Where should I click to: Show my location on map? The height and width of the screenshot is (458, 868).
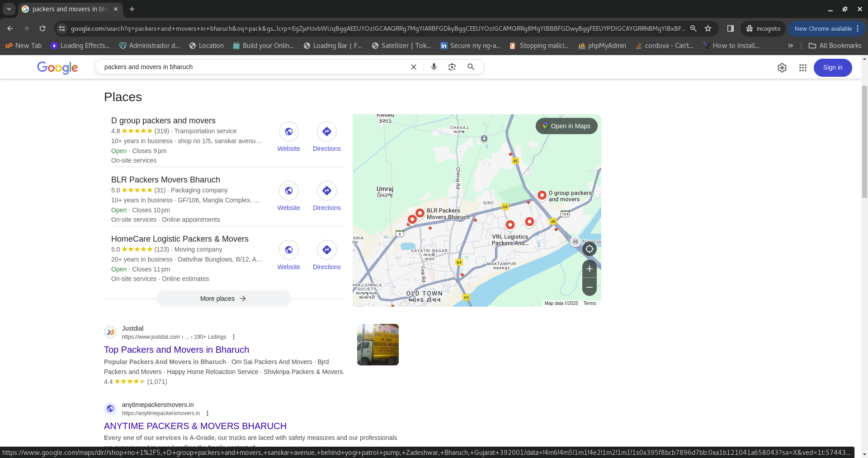[590, 249]
